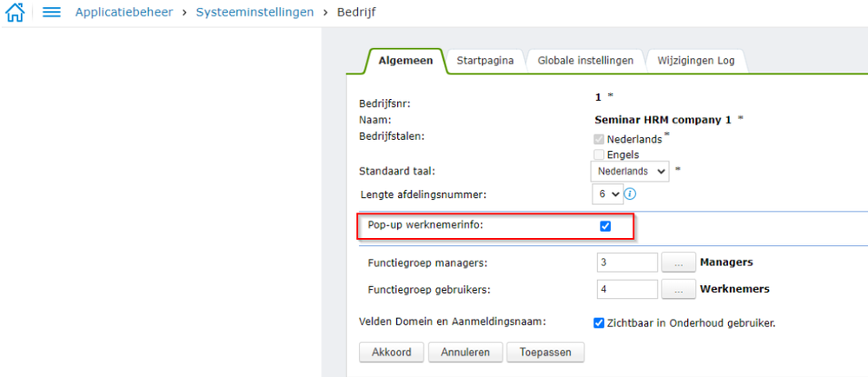Toggle the Pop-up werknemerinfo checkbox
This screenshot has width=868, height=377.
tap(606, 226)
